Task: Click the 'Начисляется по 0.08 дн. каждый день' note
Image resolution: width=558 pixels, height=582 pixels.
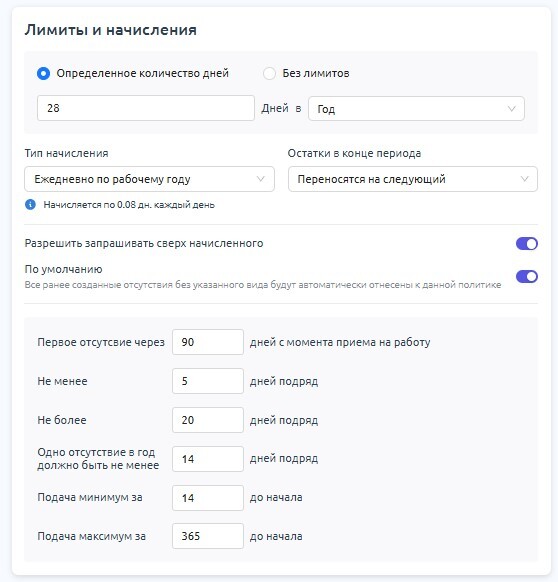Action: tap(129, 205)
